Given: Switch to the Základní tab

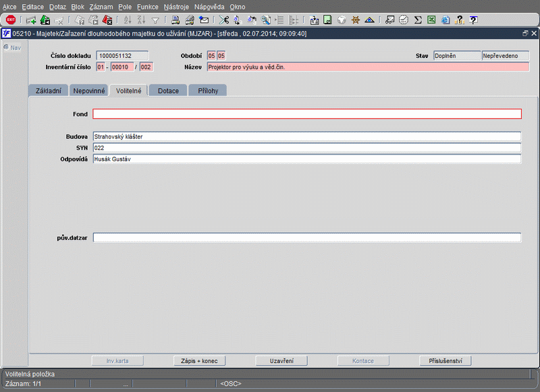Looking at the screenshot, I should pyautogui.click(x=48, y=90).
